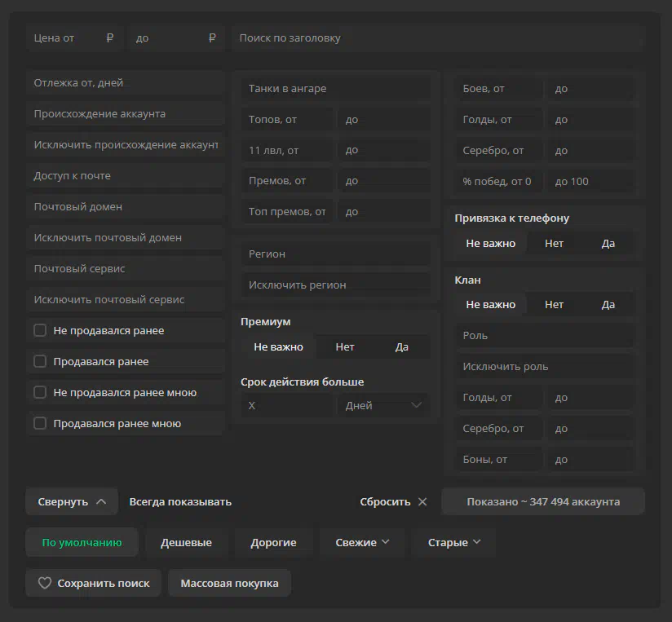Image resolution: width=672 pixels, height=622 pixels.
Task: Check the Не продавался ранее мною box
Action: [40, 392]
